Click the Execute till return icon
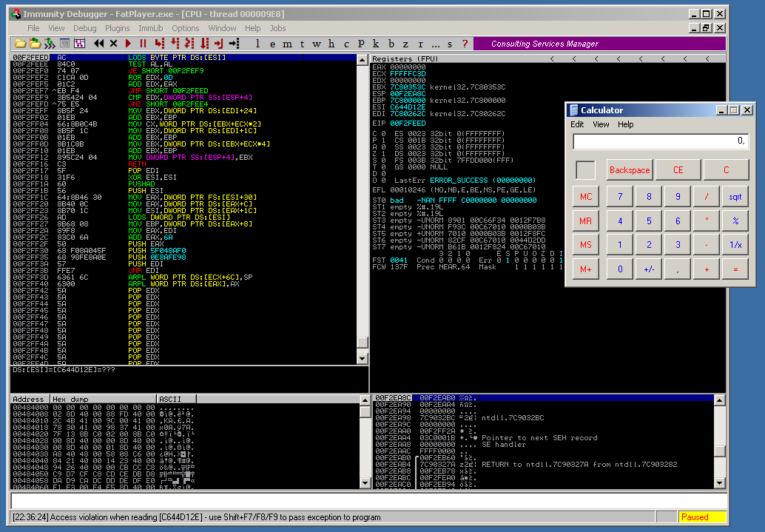Screen dimensions: 765x532 pos(219,44)
